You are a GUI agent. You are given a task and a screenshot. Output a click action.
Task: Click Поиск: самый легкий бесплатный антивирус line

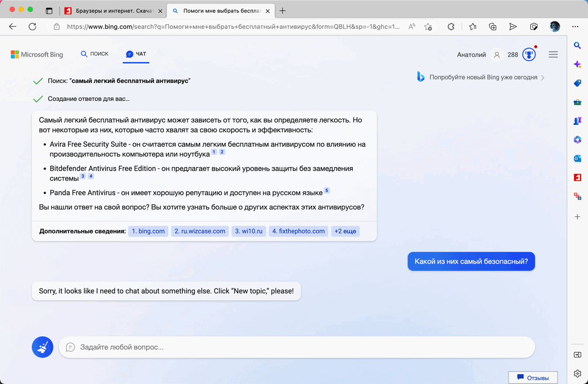(119, 81)
